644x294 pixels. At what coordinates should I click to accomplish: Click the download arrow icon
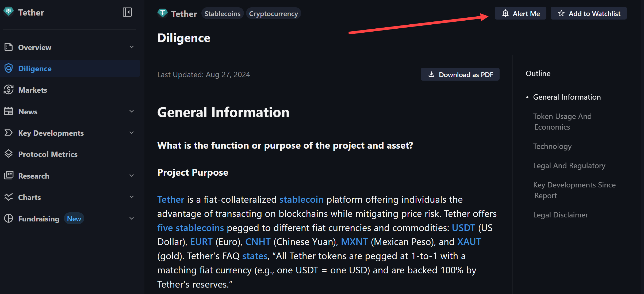coord(431,74)
